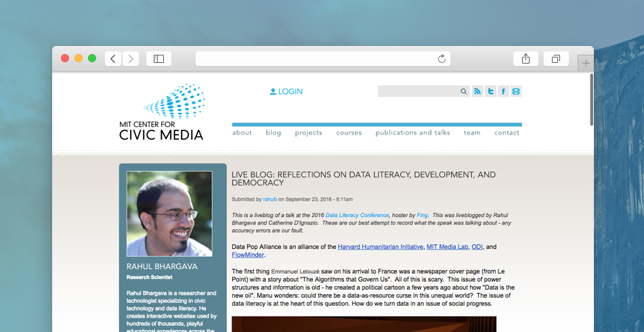Viewport: 644px width, 332px height.
Task: Click the Safari address bar
Action: [323, 59]
